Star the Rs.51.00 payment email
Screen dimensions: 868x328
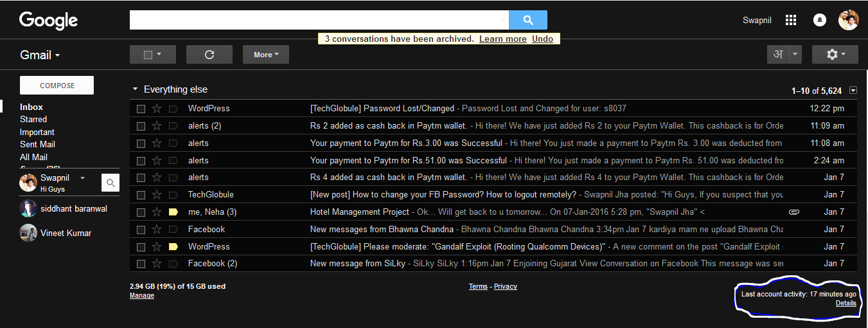click(157, 161)
